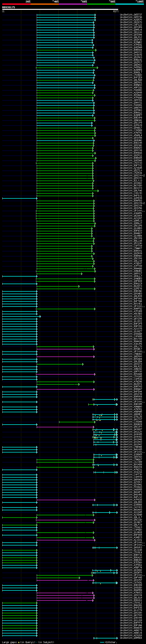The height and width of the screenshot is (644, 146).
Task: Click the white query sequence bar
Action: [60, 10]
